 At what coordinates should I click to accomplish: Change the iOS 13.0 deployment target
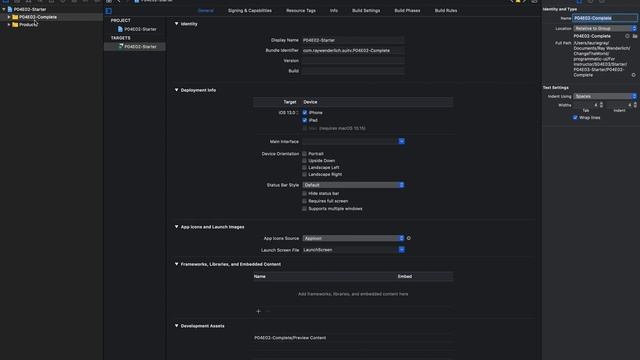click(x=288, y=113)
